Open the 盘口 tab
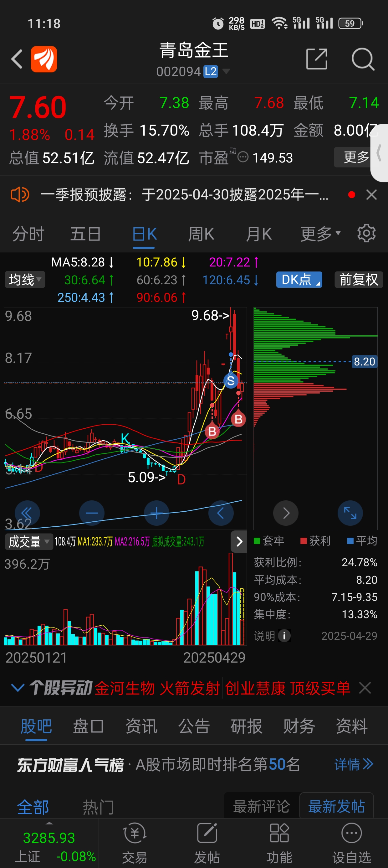This screenshot has height=868, width=388. pos(89,726)
